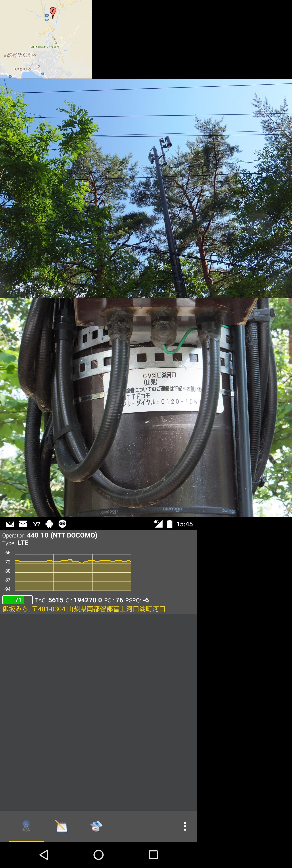Tap the Yahoo Y! notification icon
Image resolution: width=292 pixels, height=868 pixels.
(x=36, y=524)
